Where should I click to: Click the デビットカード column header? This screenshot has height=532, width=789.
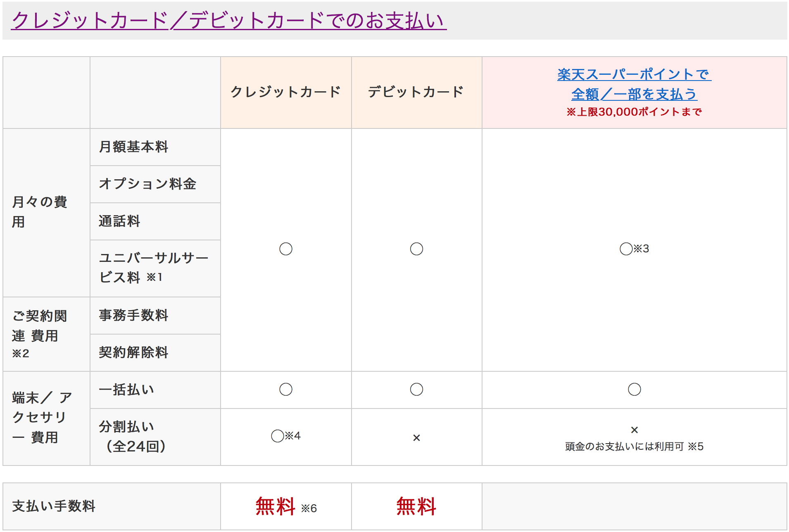416,92
